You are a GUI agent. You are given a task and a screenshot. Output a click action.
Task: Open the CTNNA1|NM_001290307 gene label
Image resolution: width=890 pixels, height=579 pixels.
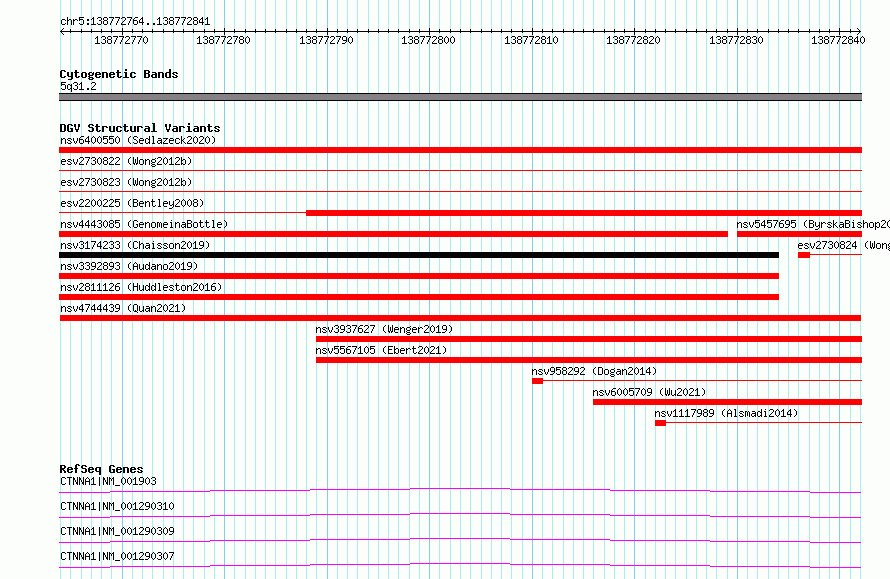[117, 556]
